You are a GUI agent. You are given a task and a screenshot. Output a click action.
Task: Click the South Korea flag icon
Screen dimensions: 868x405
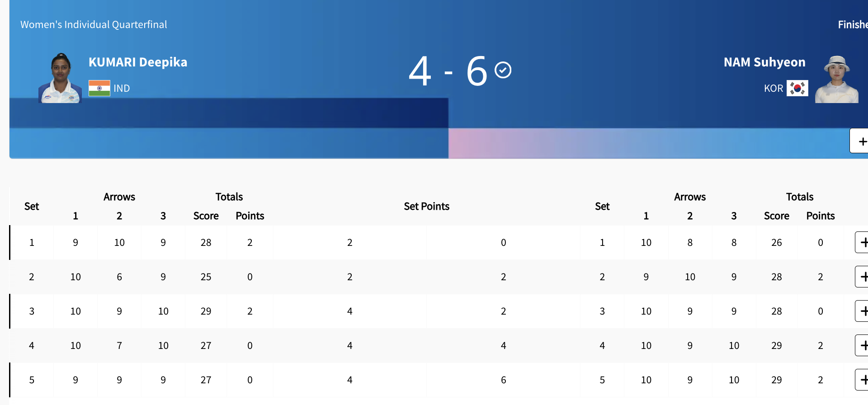[797, 88]
